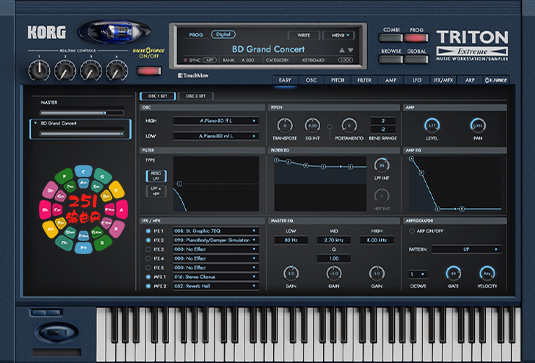Screen dimensions: 535x363
Task: Disable IFX 2 effect
Action: 148,240
